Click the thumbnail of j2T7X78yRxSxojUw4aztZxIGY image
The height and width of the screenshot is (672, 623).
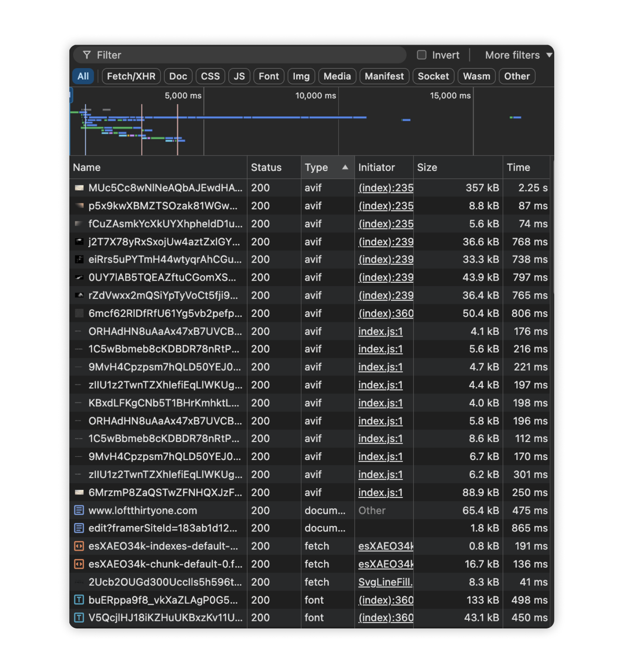79,242
